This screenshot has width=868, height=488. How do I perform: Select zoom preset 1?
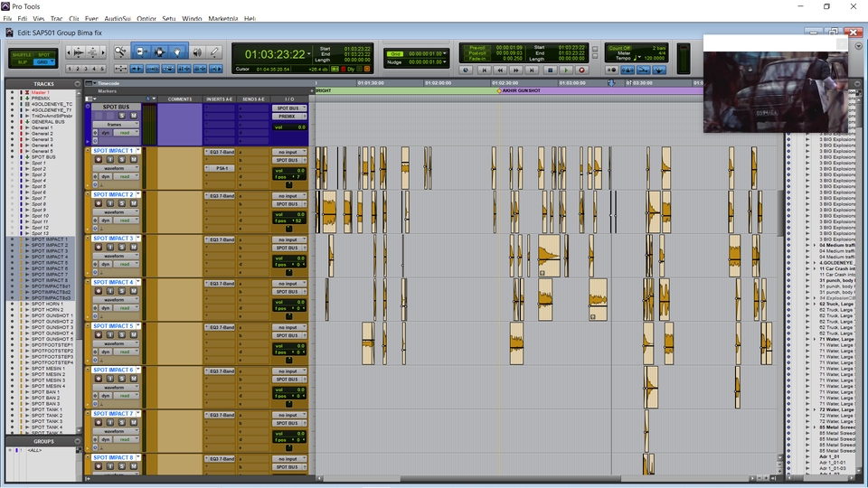click(70, 70)
